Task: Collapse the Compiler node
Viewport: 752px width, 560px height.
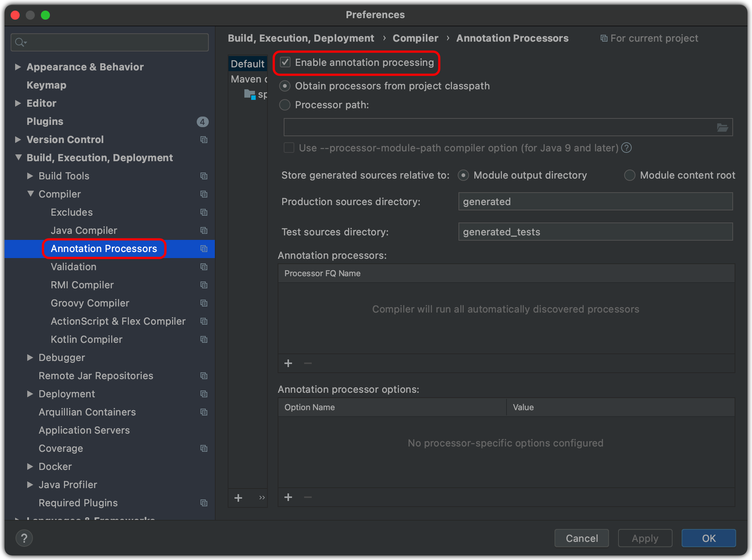Action: point(30,194)
